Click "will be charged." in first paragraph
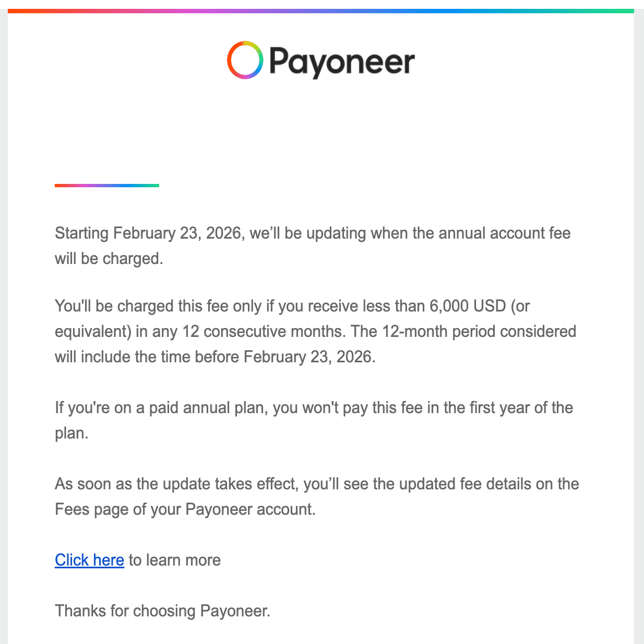The image size is (644, 644). pyautogui.click(x=109, y=258)
